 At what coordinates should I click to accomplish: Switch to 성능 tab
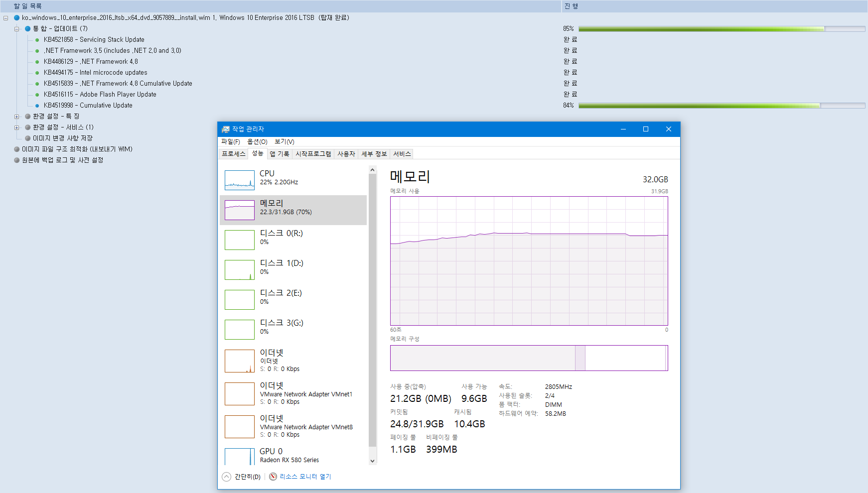[x=258, y=153]
